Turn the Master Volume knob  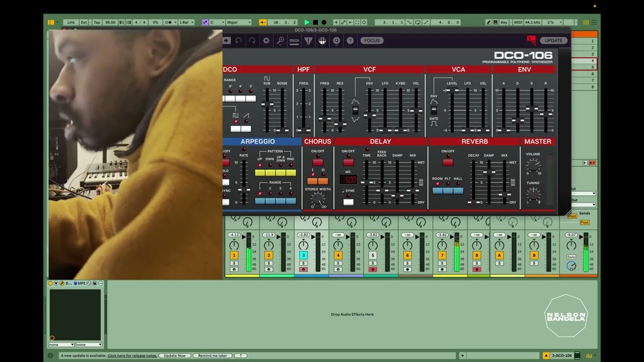click(533, 164)
